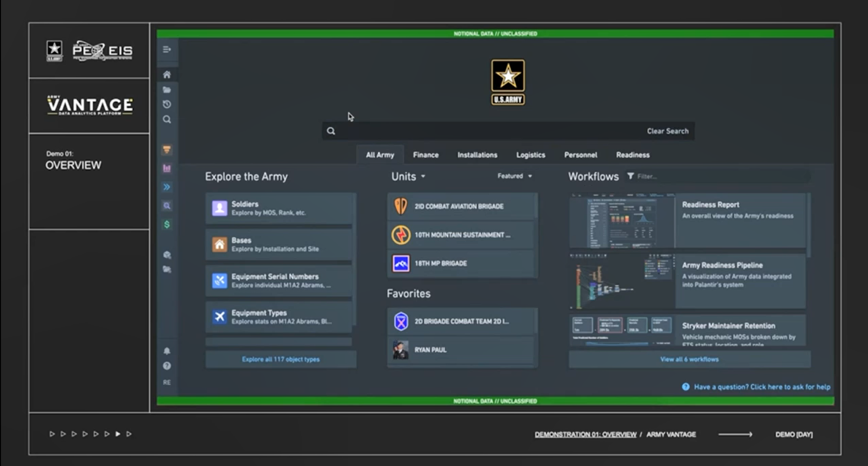This screenshot has height=466, width=868.
Task: Click the magnifier icon inside the main search bar
Action: [331, 131]
